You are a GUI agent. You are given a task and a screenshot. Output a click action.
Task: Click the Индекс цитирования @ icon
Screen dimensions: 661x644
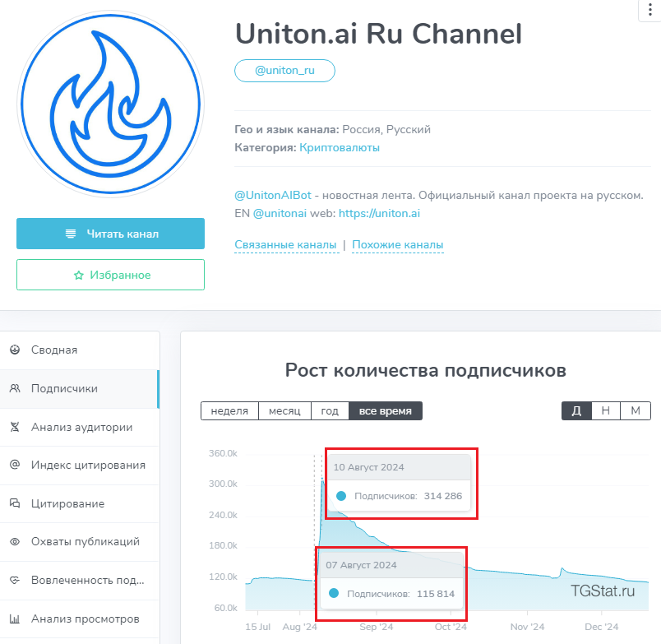[x=15, y=465]
